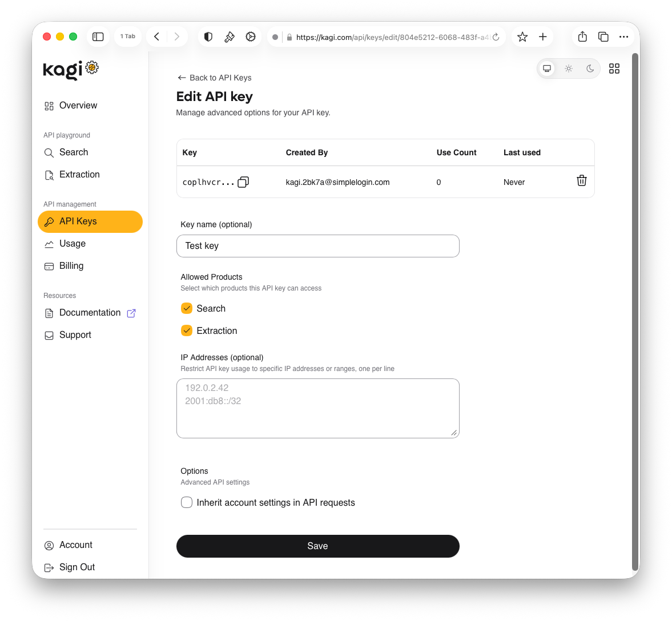This screenshot has height=621, width=672.
Task: Open the 1 Tab overview button
Action: pos(128,37)
